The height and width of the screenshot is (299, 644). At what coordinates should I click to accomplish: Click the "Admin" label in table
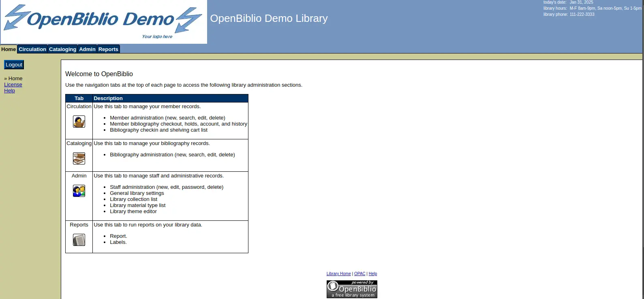(x=79, y=176)
